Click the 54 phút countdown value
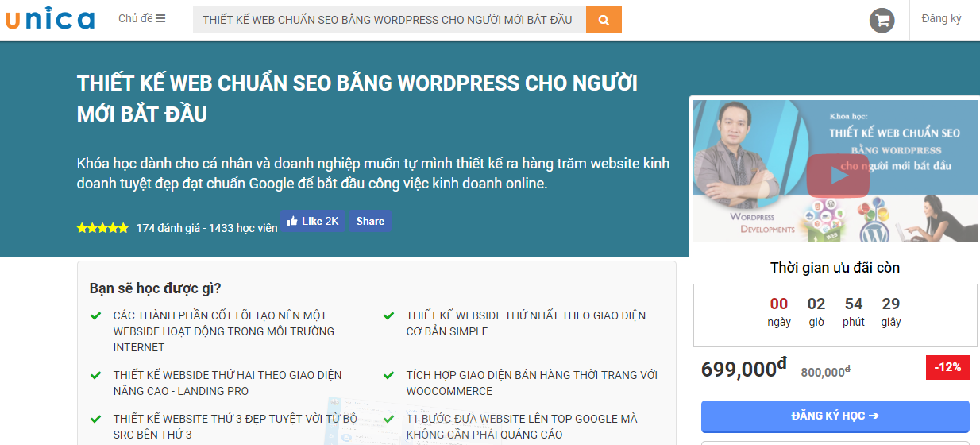The image size is (980, 445). tap(854, 311)
